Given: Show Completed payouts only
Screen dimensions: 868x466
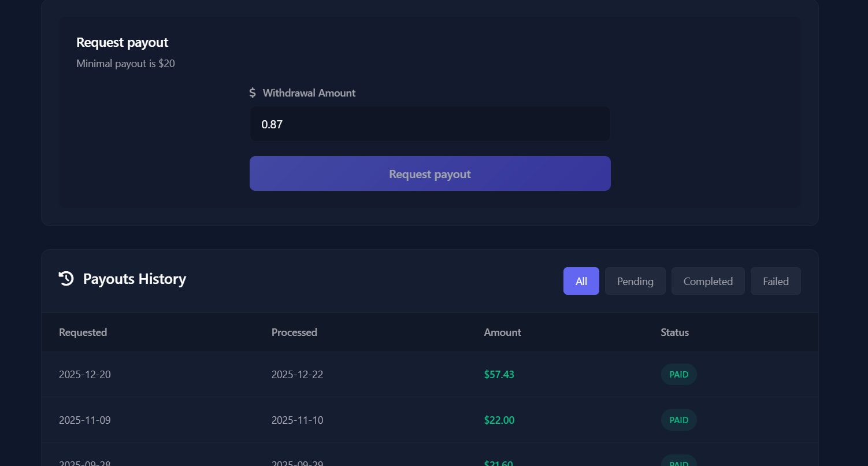Looking at the screenshot, I should [708, 281].
